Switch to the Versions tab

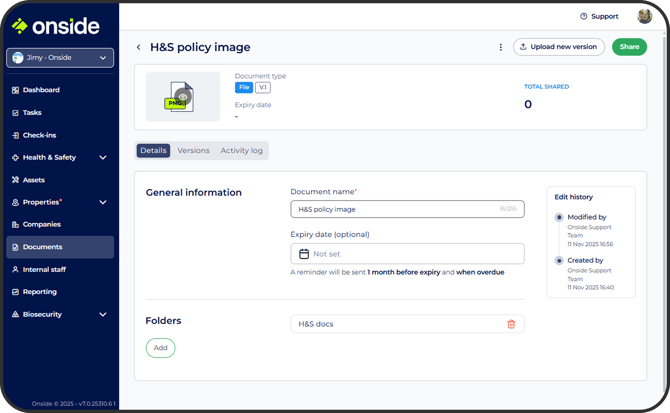coord(193,151)
